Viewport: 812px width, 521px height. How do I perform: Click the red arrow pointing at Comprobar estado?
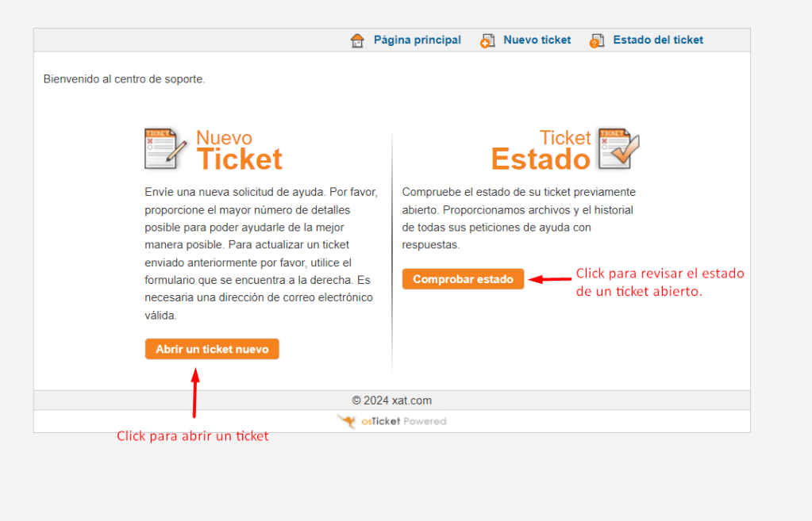click(549, 279)
